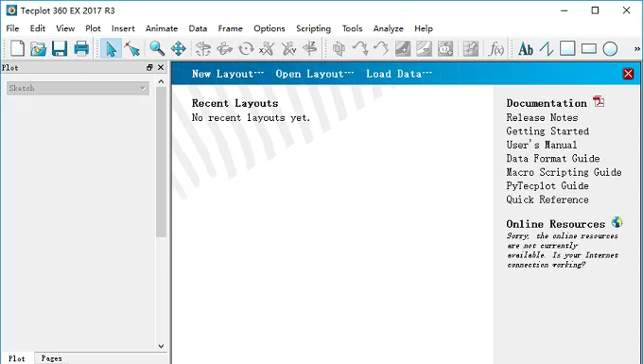Screen dimensions: 643x364
Task: Close the Plot sidebar panel
Action: pyautogui.click(x=161, y=68)
